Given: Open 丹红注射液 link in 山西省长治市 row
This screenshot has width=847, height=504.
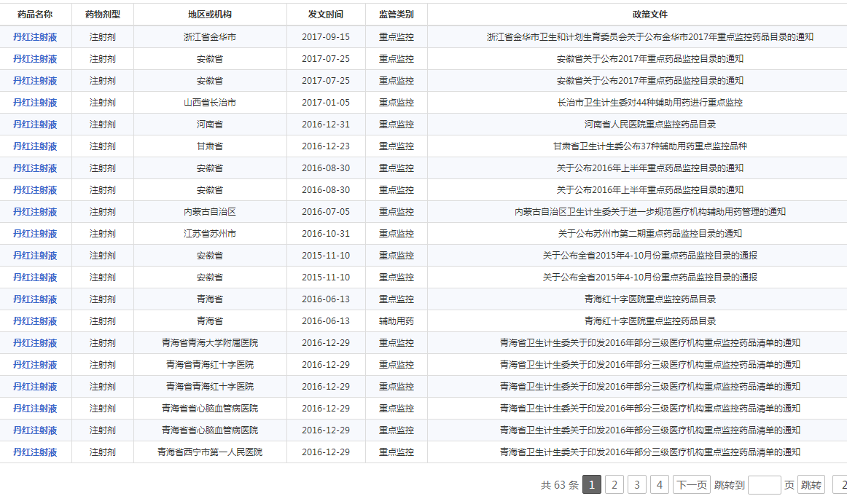Looking at the screenshot, I should (35, 103).
